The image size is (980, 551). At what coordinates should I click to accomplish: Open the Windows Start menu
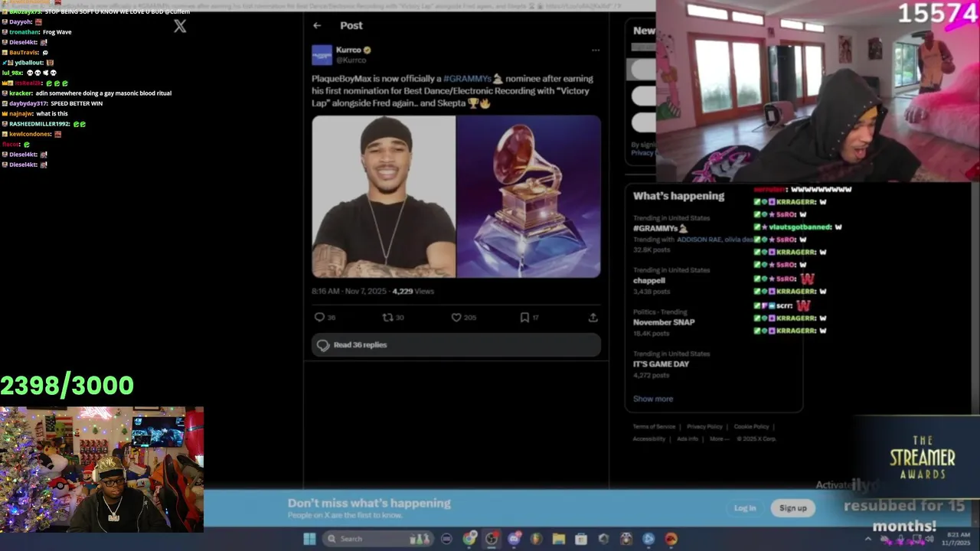click(x=309, y=539)
